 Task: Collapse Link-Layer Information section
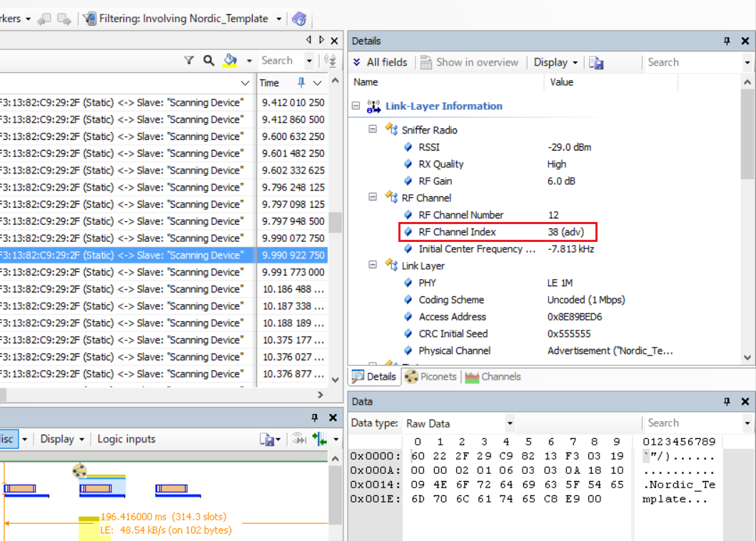click(356, 106)
